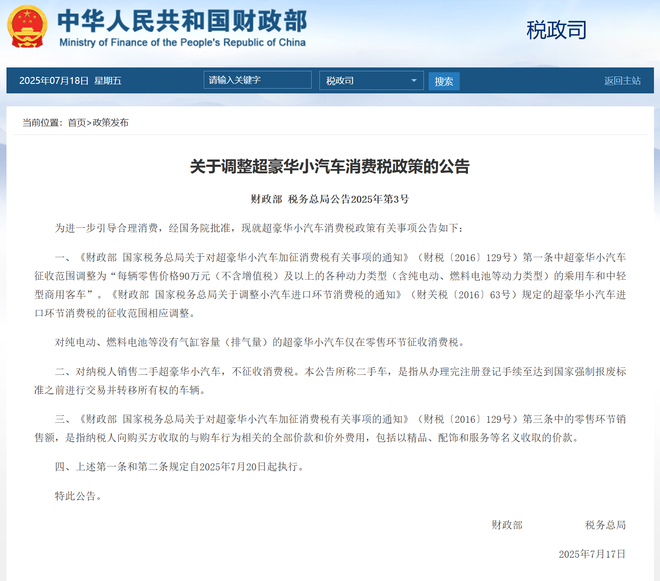This screenshot has width=660, height=581.
Task: Click the 特此公告 closing line
Action: pyautogui.click(x=78, y=496)
